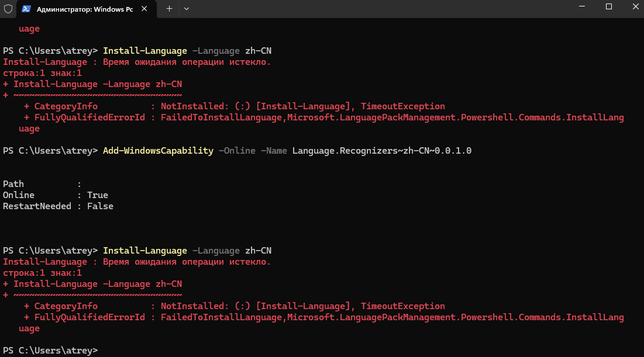The image size is (644, 357).
Task: Click the administrator shield icon
Action: pyautogui.click(x=8, y=9)
